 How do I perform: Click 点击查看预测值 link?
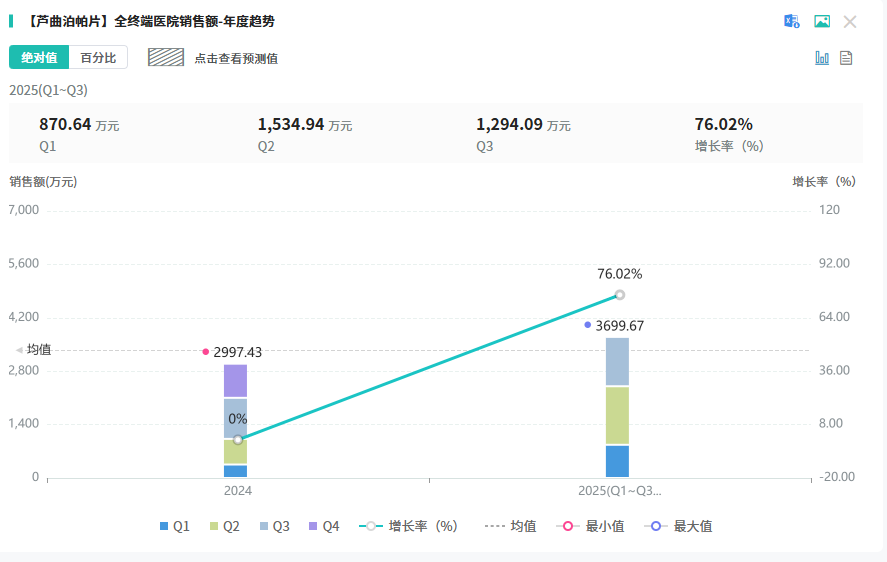point(236,59)
